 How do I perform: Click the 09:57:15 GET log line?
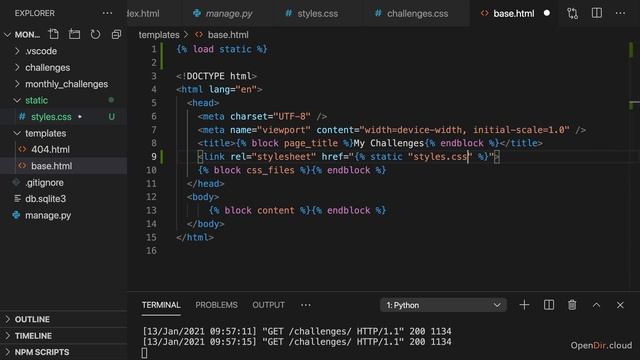point(297,342)
